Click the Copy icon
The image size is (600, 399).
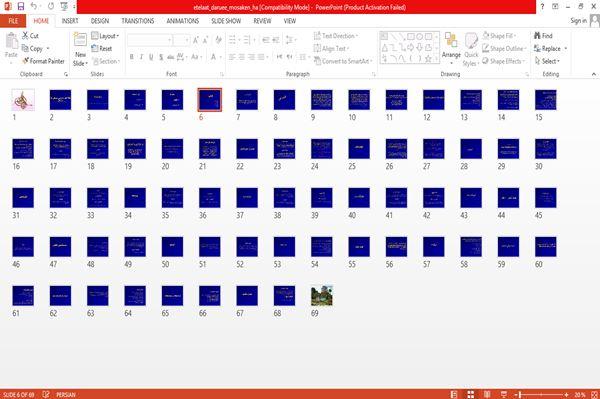[25, 49]
